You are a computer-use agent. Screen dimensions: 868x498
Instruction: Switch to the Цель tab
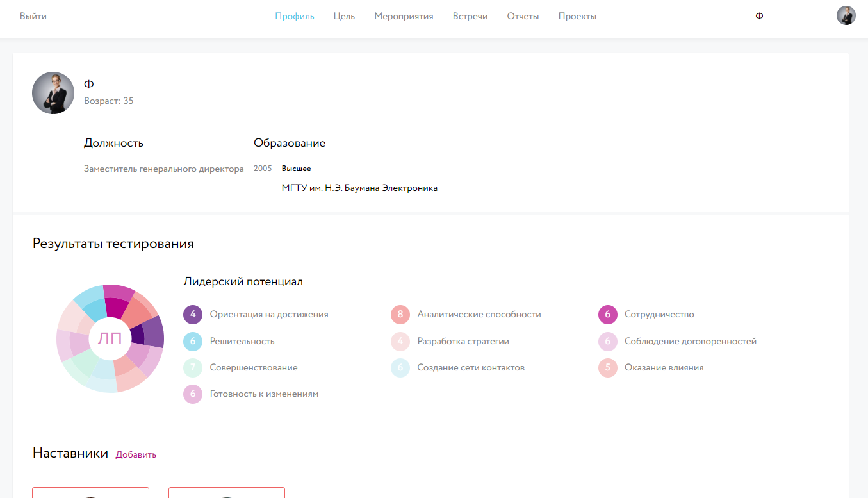point(344,16)
